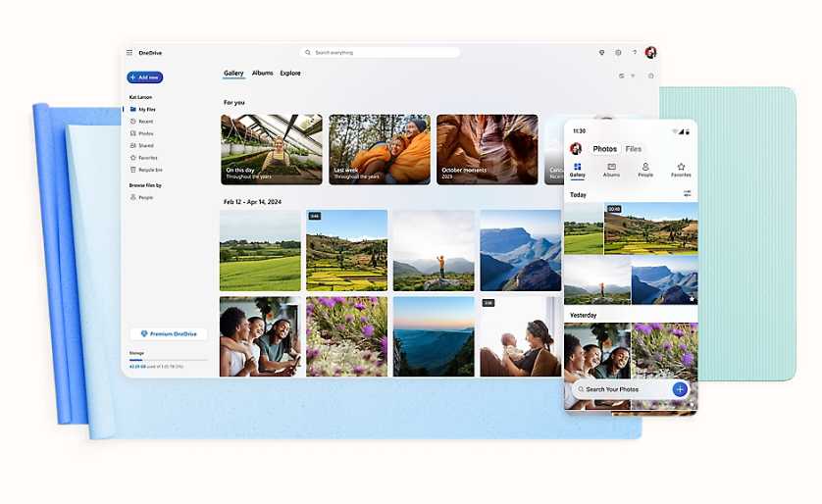Switch to the Explore tab
Viewport: 822px width, 504px height.
[x=290, y=74]
